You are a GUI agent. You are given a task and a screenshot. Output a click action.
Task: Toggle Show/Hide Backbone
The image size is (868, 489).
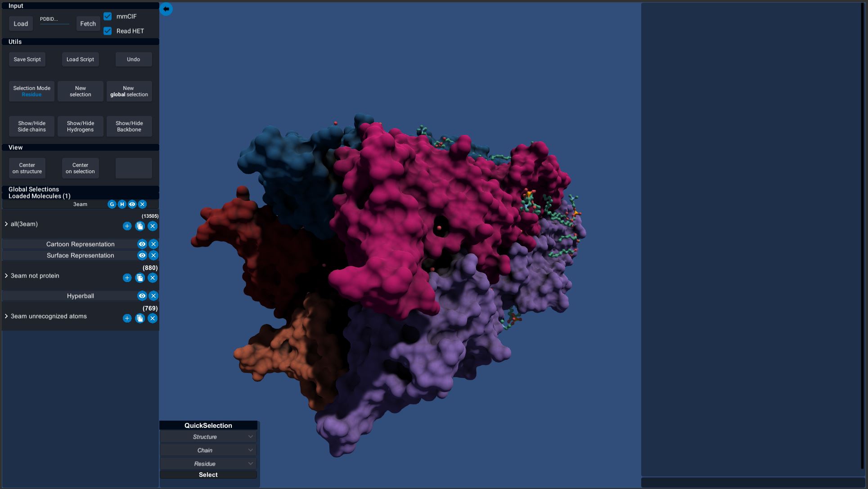pos(129,126)
